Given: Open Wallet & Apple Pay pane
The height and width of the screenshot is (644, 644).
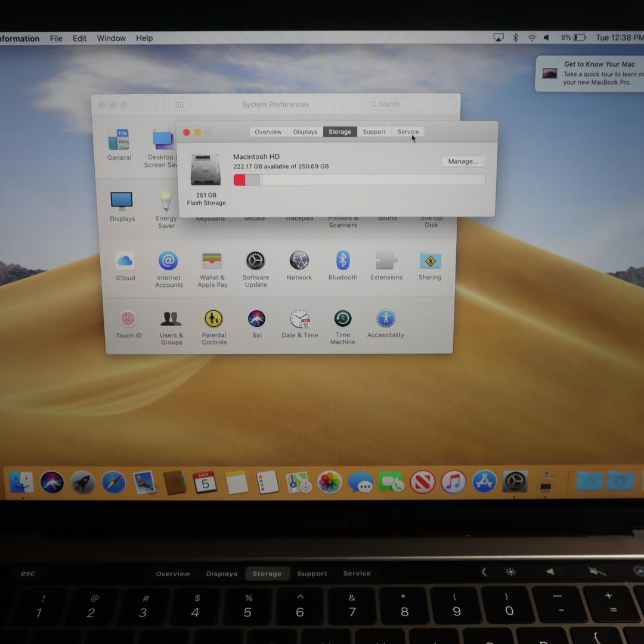Looking at the screenshot, I should (x=212, y=261).
